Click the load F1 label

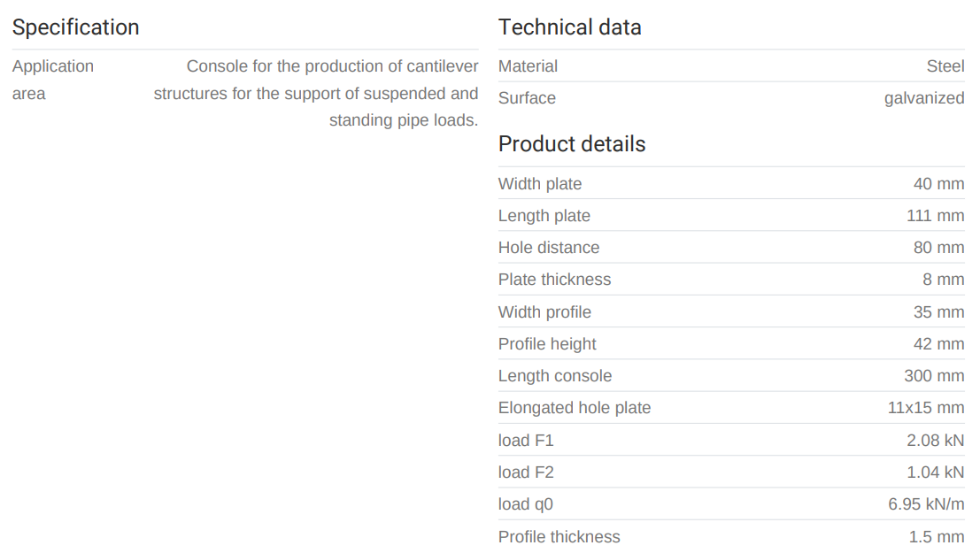(526, 441)
